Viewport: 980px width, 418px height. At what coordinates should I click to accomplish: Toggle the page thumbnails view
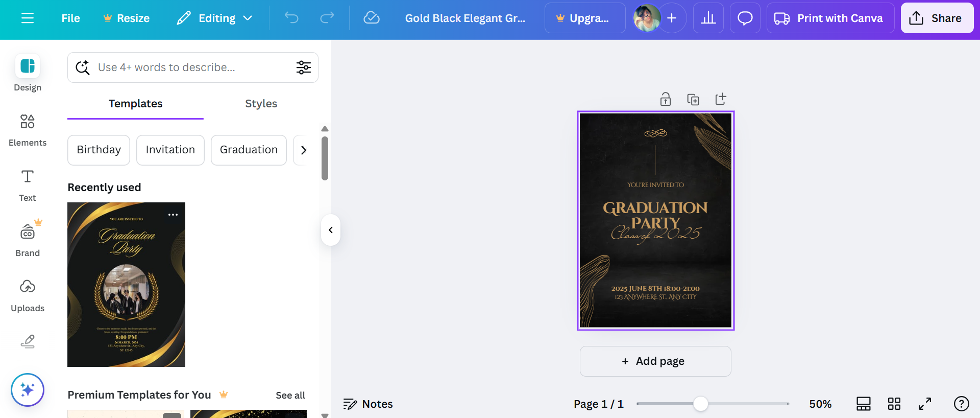864,404
